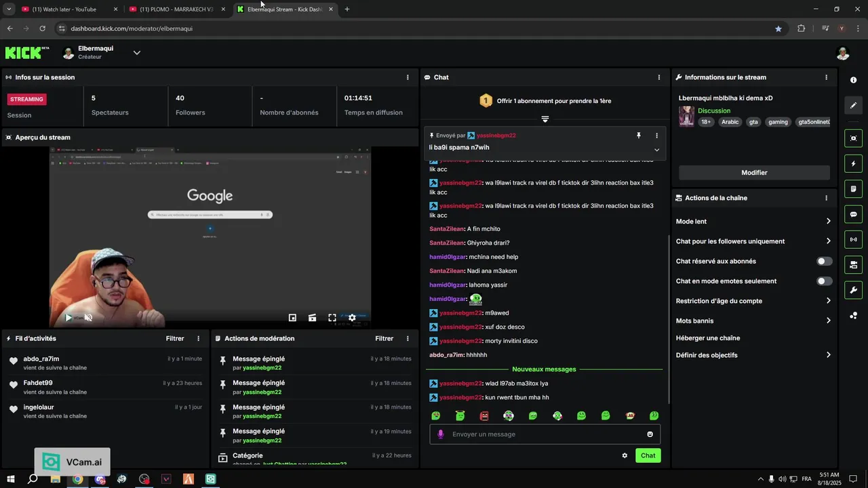The width and height of the screenshot is (868, 488).
Task: Toggle mini player on stream preview
Action: click(x=292, y=317)
